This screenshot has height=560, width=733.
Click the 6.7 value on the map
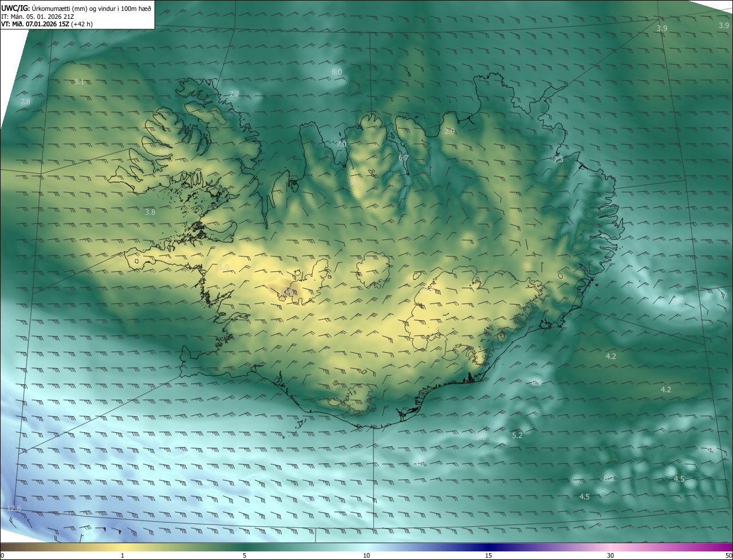pos(403,157)
